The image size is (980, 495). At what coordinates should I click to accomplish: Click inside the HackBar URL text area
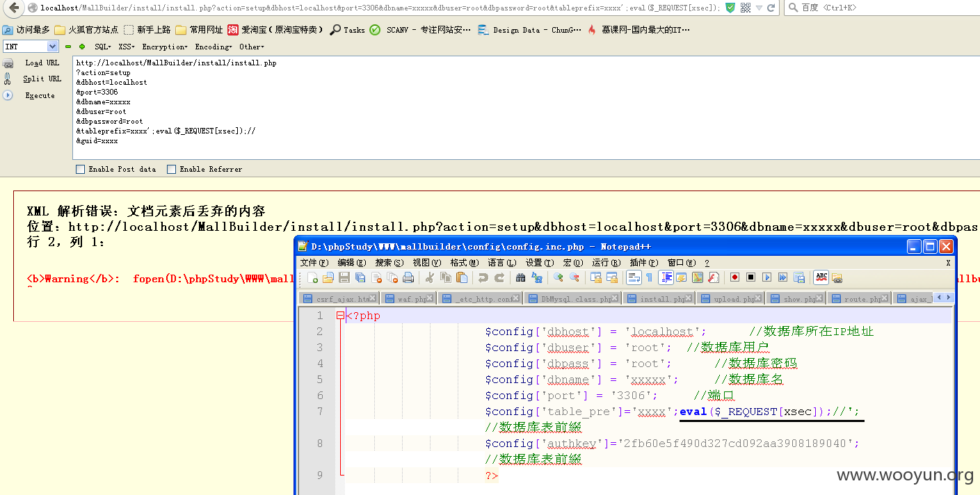click(525, 107)
